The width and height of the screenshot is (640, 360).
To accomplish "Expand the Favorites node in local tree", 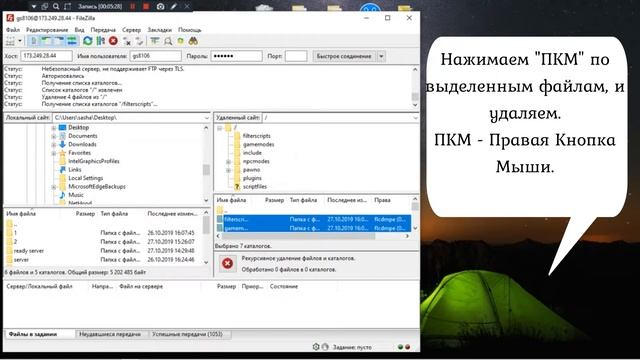I will (x=53, y=153).
